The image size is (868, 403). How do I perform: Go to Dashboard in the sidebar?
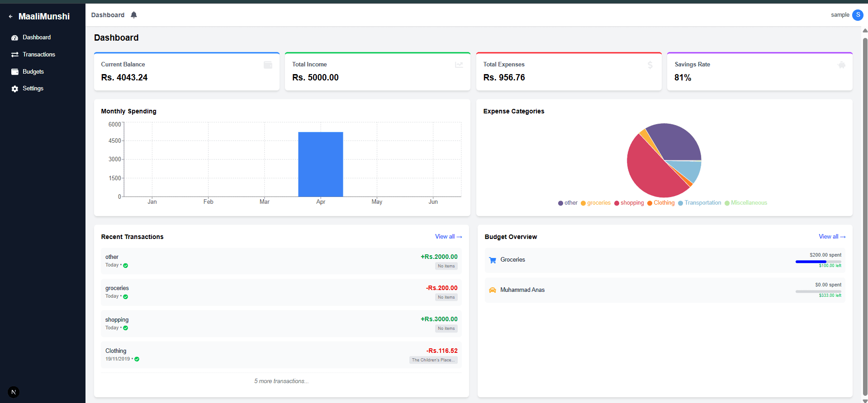pos(37,37)
